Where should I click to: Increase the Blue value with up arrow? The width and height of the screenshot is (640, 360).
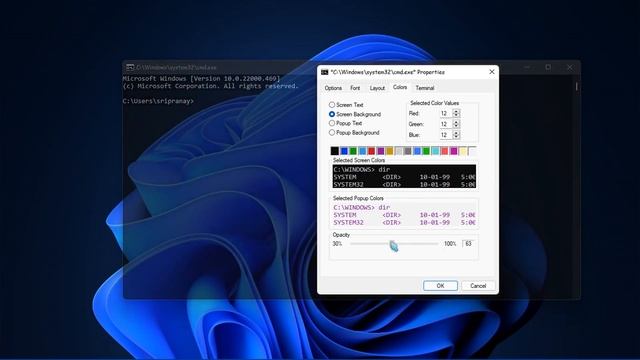[456, 133]
